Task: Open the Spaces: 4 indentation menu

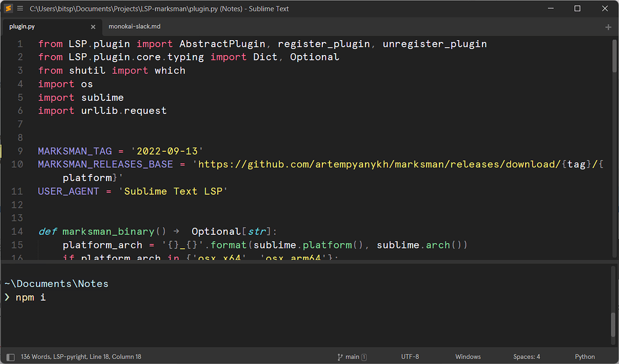Action: pyautogui.click(x=526, y=356)
